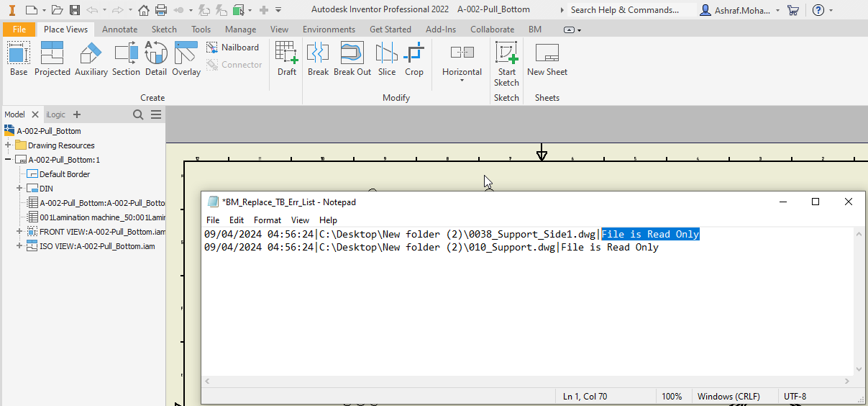
Task: Open the Environments ribbon tab
Action: click(x=329, y=30)
